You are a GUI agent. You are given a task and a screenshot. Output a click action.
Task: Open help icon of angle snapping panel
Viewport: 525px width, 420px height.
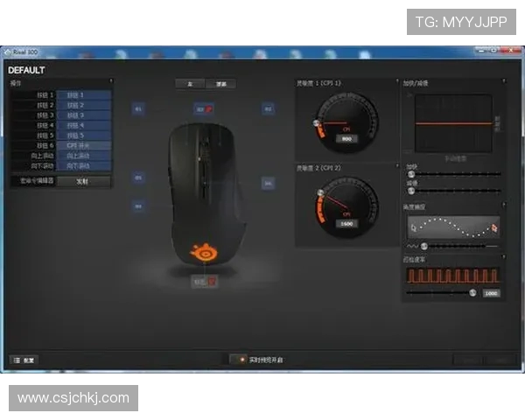[x=504, y=204]
